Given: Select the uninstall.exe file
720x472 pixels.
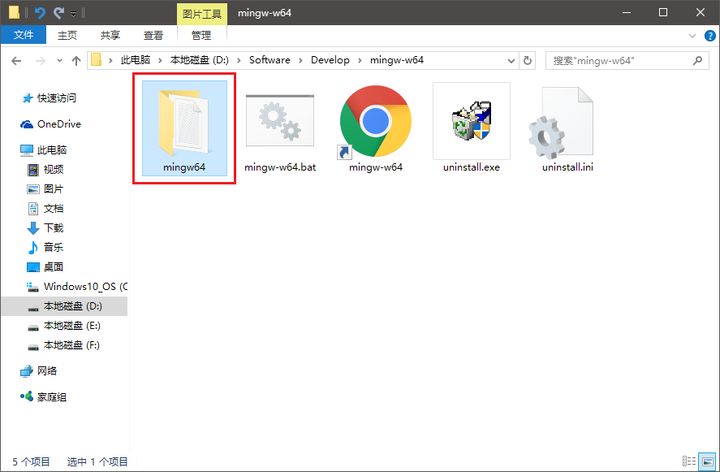Looking at the screenshot, I should coord(471,130).
